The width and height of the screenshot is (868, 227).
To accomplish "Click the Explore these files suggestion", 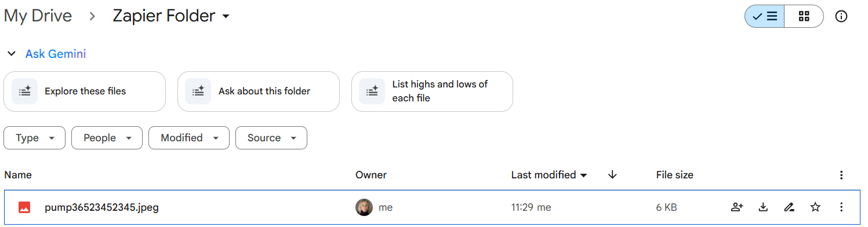I will tap(85, 91).
